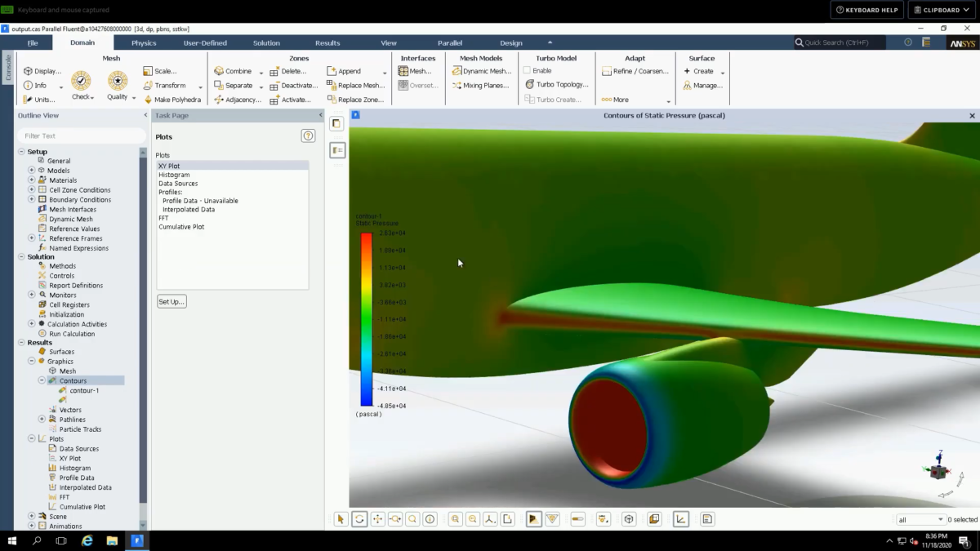Activate the pan view tool
Viewport: 980px width, 551px height.
coord(377,519)
